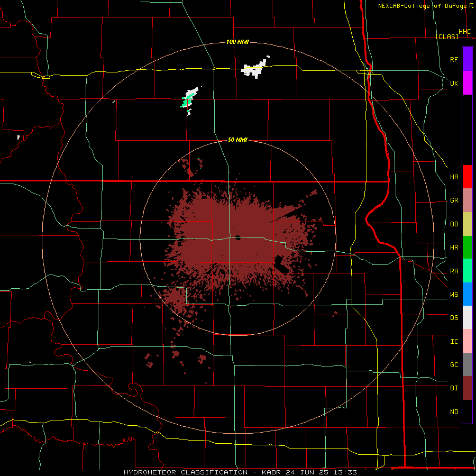This screenshot has height=476, width=476.
Task: Click the RA legend label
Action: [454, 271]
